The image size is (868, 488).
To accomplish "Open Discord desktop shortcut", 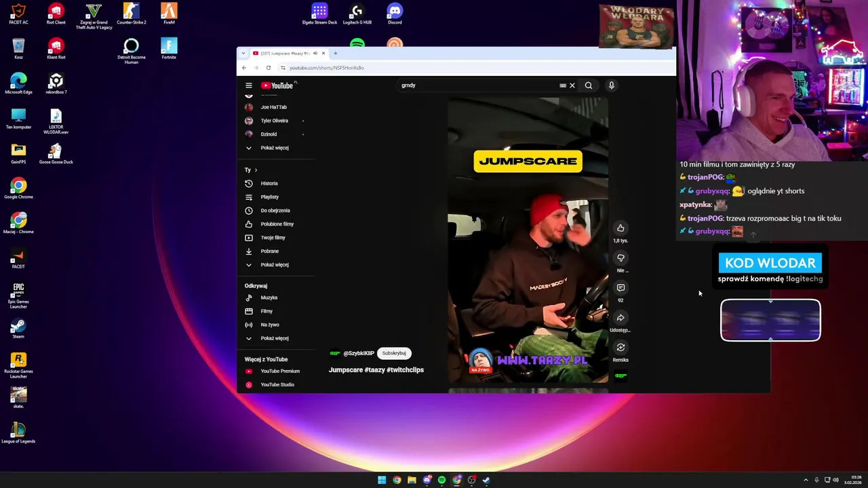I will [x=395, y=14].
